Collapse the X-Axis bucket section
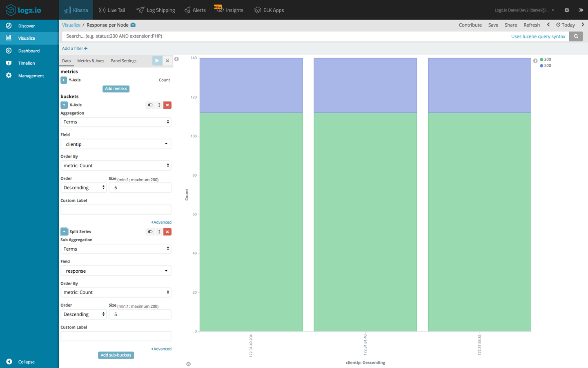Image resolution: width=588 pixels, height=368 pixels. [x=64, y=105]
